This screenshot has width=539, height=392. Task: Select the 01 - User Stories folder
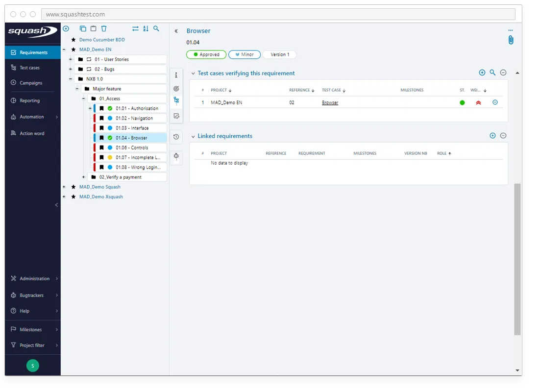tap(121, 59)
